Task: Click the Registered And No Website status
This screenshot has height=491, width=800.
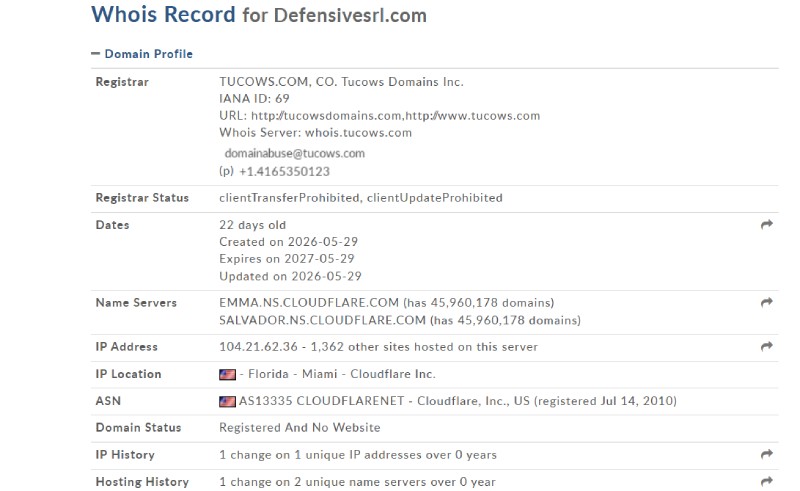Action: (x=299, y=428)
